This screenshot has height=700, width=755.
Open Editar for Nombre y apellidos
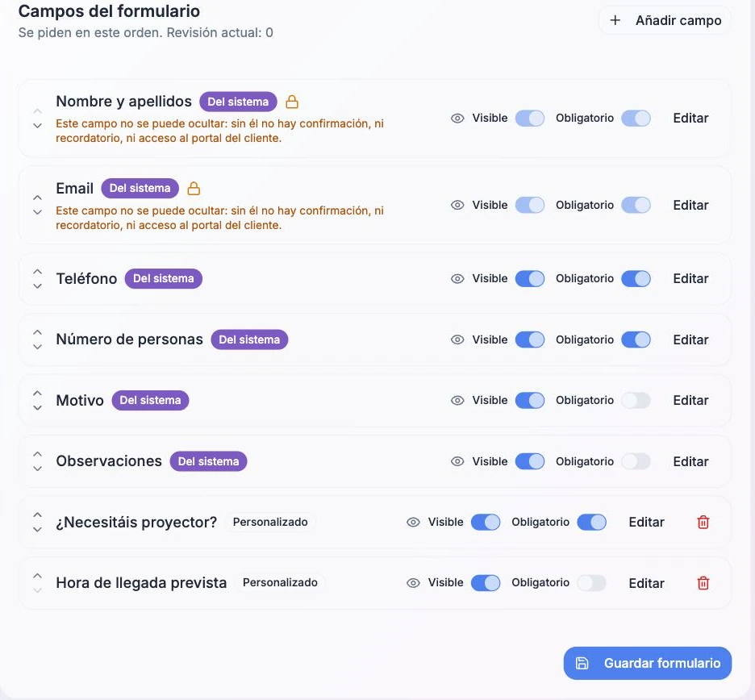point(690,118)
